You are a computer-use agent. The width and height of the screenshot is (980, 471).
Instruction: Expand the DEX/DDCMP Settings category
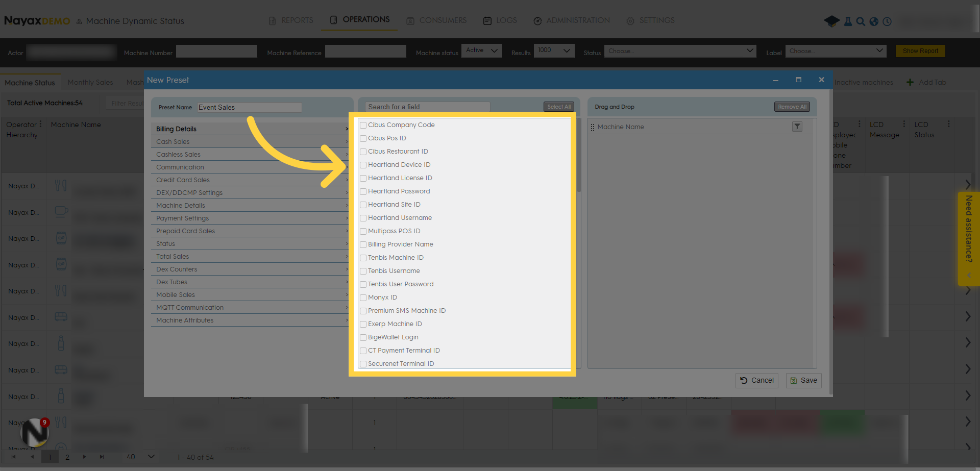pos(250,193)
